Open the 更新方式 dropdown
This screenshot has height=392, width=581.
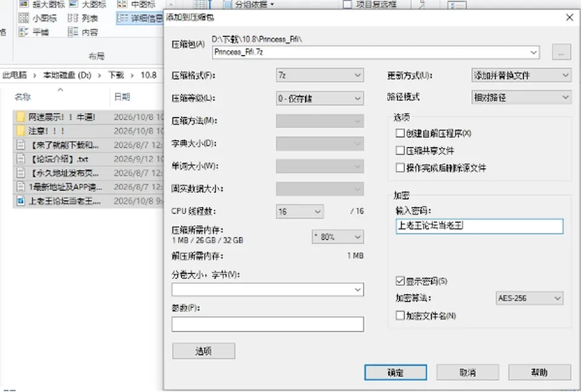point(521,75)
